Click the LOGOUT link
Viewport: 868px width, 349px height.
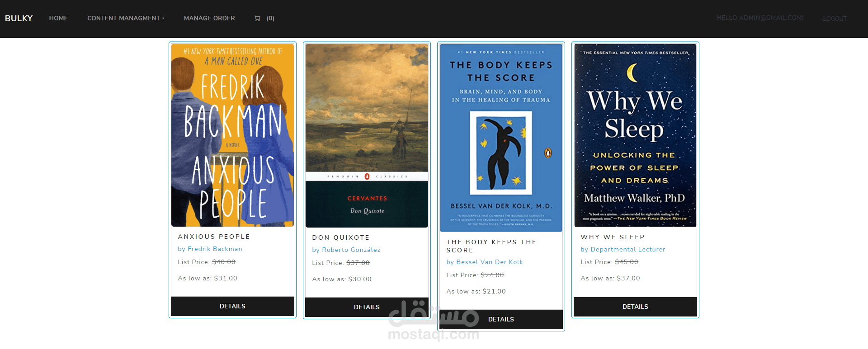tap(835, 19)
